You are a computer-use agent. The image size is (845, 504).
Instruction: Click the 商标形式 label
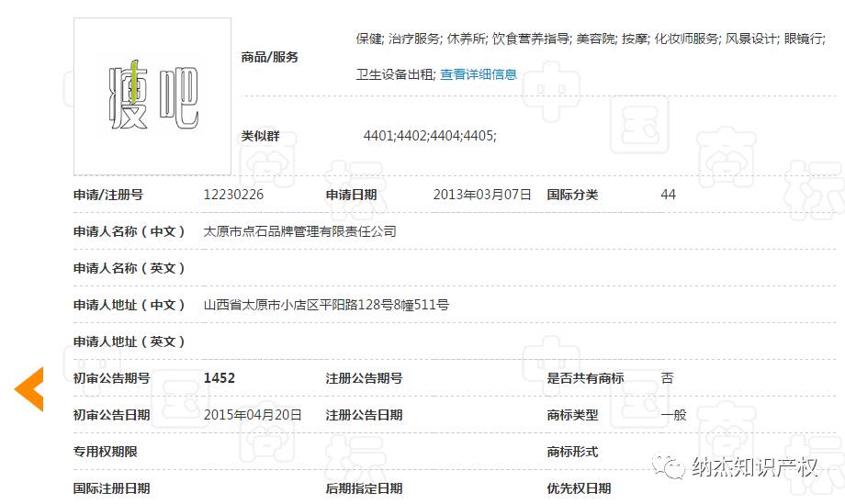click(x=572, y=452)
